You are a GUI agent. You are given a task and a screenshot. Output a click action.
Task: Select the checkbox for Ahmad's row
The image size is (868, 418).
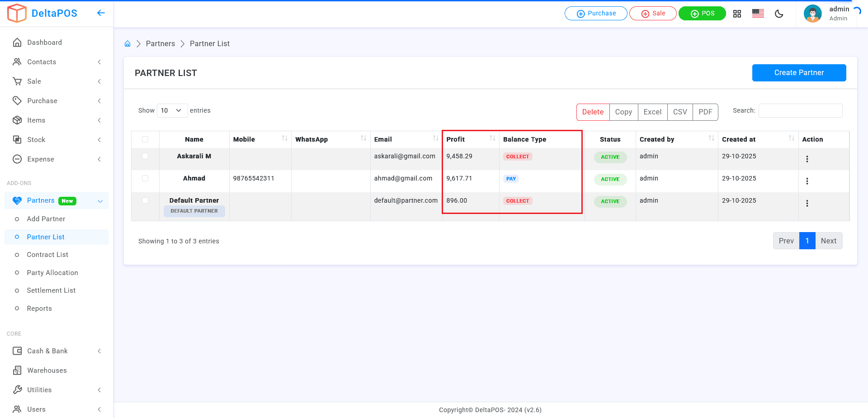pyautogui.click(x=145, y=178)
